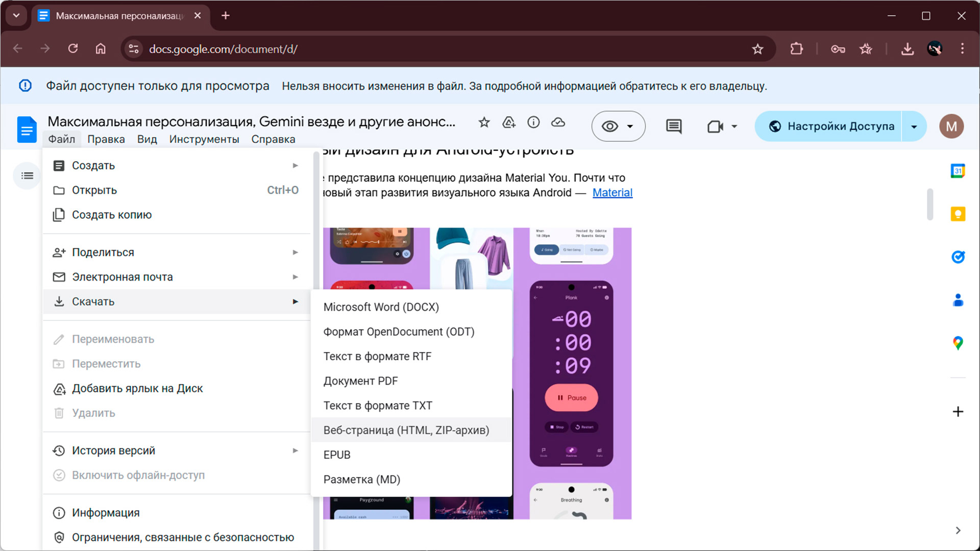Follow the Material link
980x551 pixels.
[612, 193]
